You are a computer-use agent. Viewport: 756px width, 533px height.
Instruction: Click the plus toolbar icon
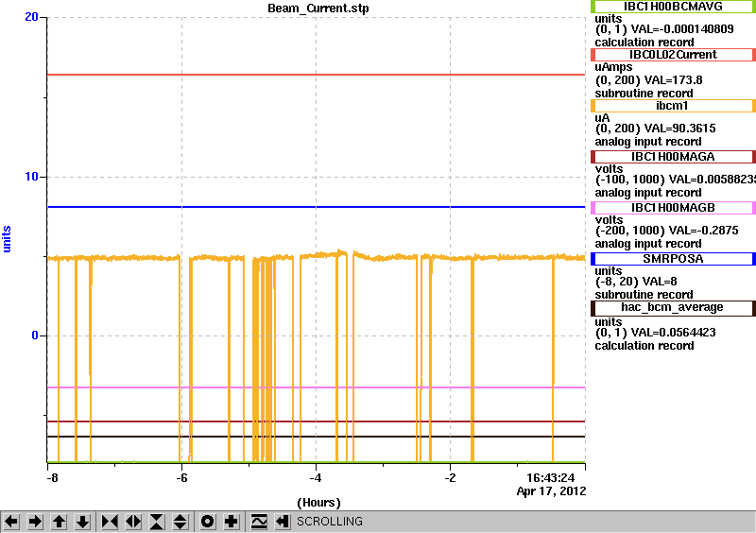click(x=232, y=522)
